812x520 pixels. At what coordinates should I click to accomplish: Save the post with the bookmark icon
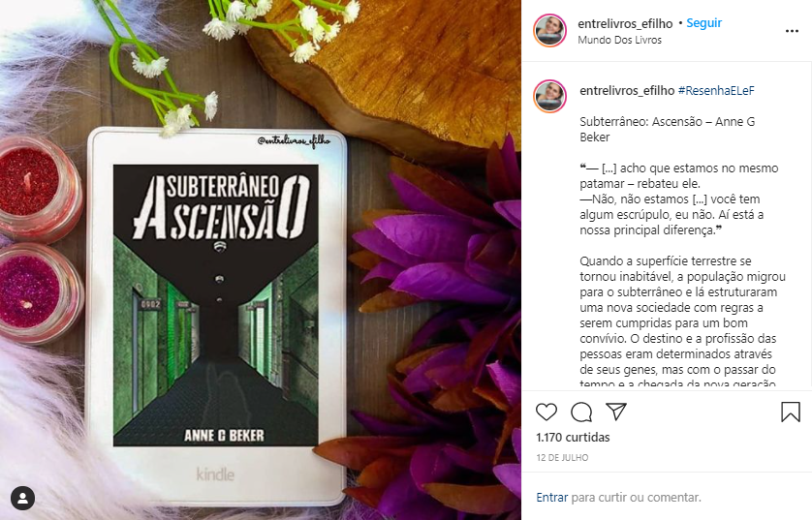[791, 412]
